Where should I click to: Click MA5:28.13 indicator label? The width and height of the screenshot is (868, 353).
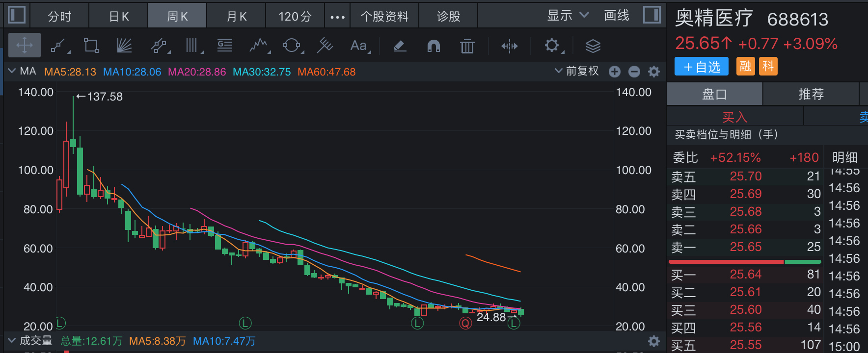70,72
